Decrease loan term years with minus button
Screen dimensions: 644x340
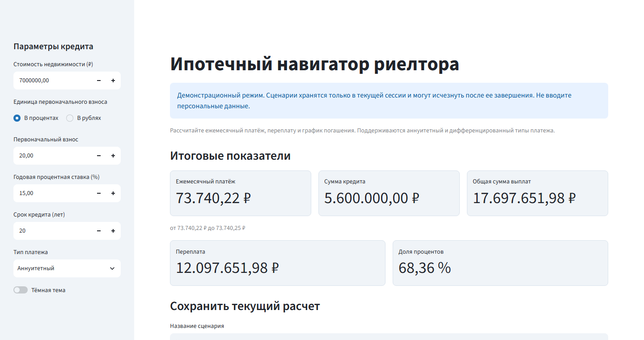tap(99, 231)
